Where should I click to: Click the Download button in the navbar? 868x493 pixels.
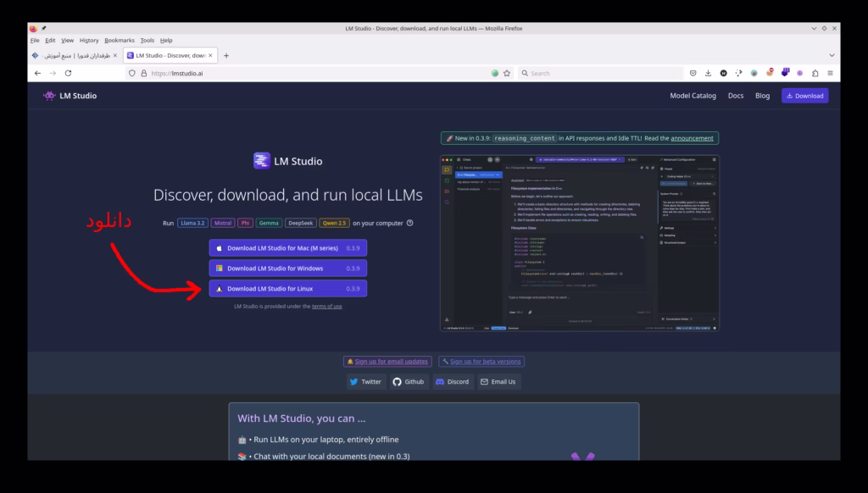(804, 96)
